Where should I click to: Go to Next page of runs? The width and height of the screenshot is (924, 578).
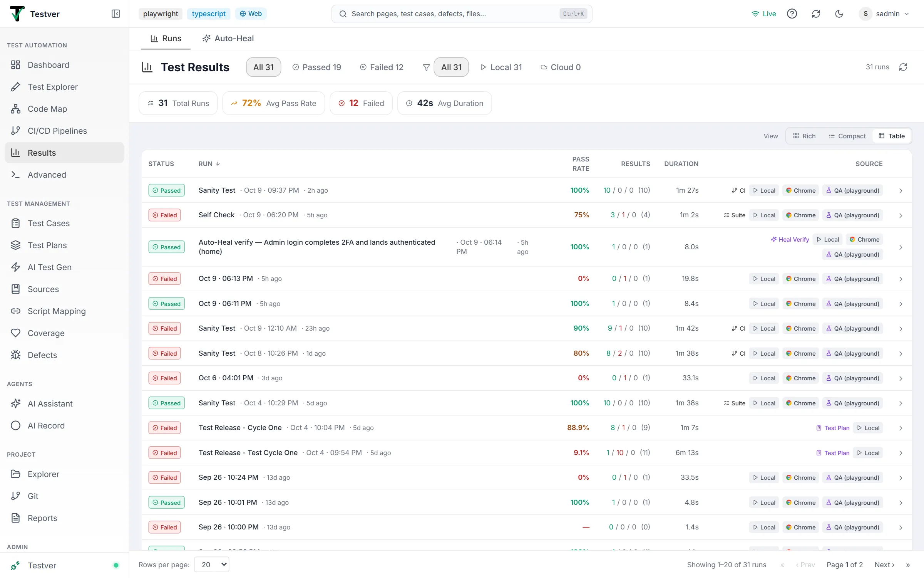884,565
